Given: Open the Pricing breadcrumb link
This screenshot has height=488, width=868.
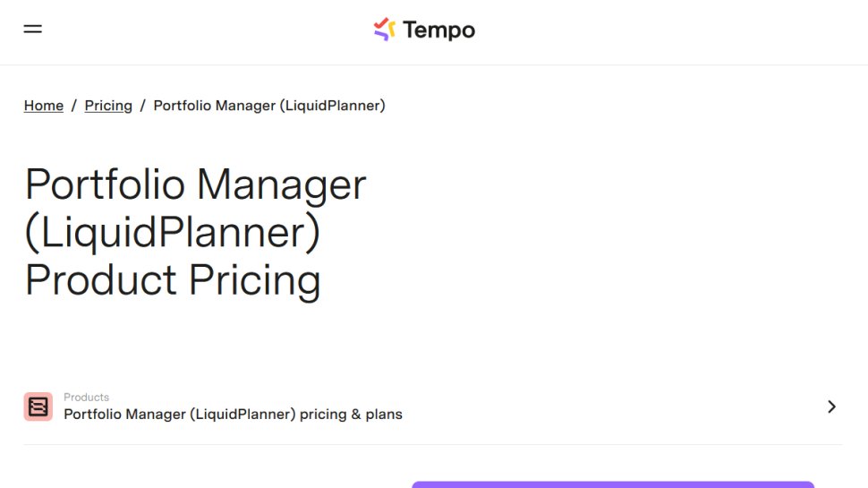Looking at the screenshot, I should click(x=108, y=106).
